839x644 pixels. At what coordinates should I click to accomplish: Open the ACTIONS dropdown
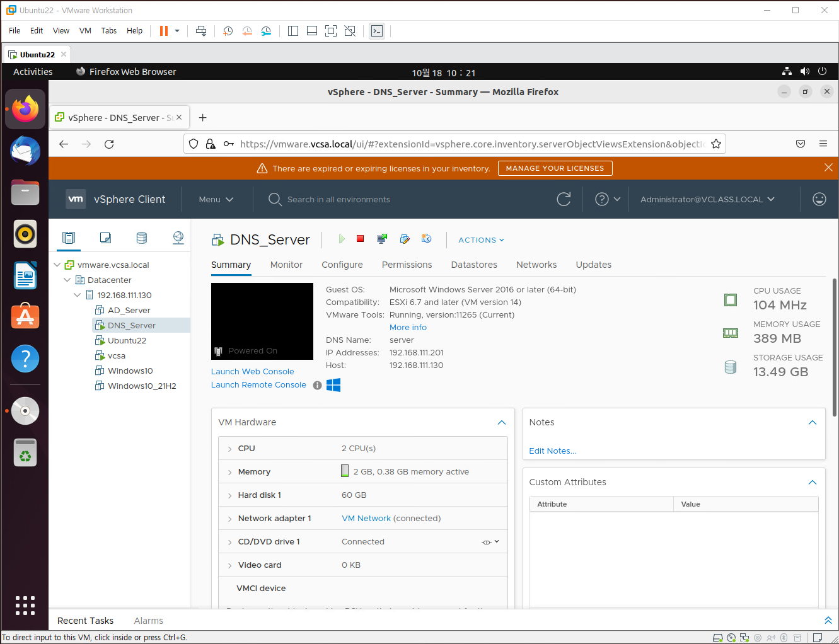[x=481, y=240]
